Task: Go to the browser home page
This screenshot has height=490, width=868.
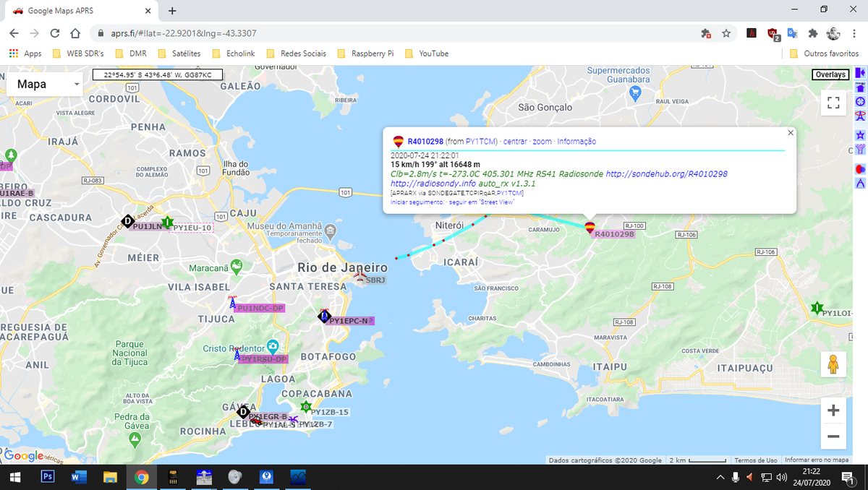Action: (75, 33)
